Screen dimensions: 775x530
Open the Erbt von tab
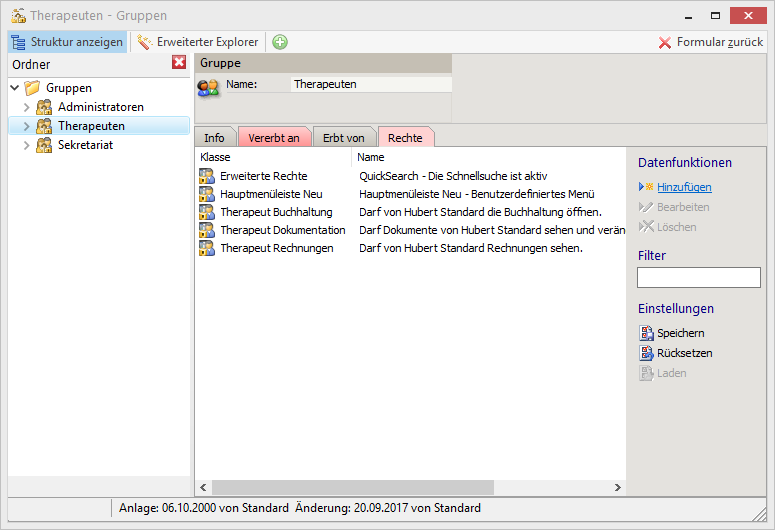[343, 137]
